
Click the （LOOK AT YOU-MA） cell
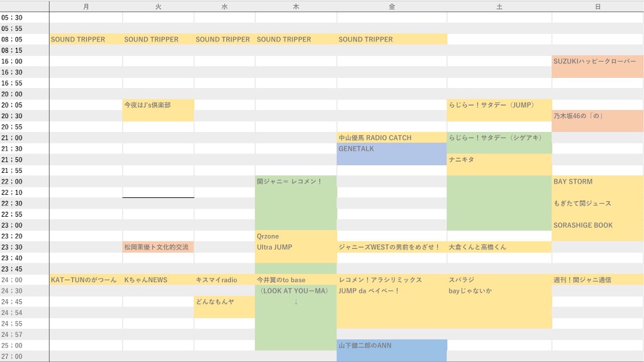(296, 290)
